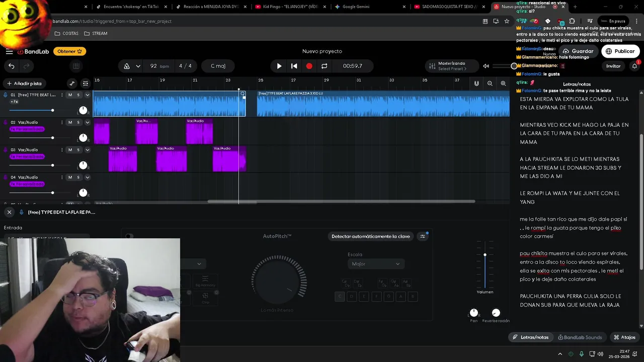Expand track 02 options chevron
The height and width of the screenshot is (362, 644).
pos(87,122)
